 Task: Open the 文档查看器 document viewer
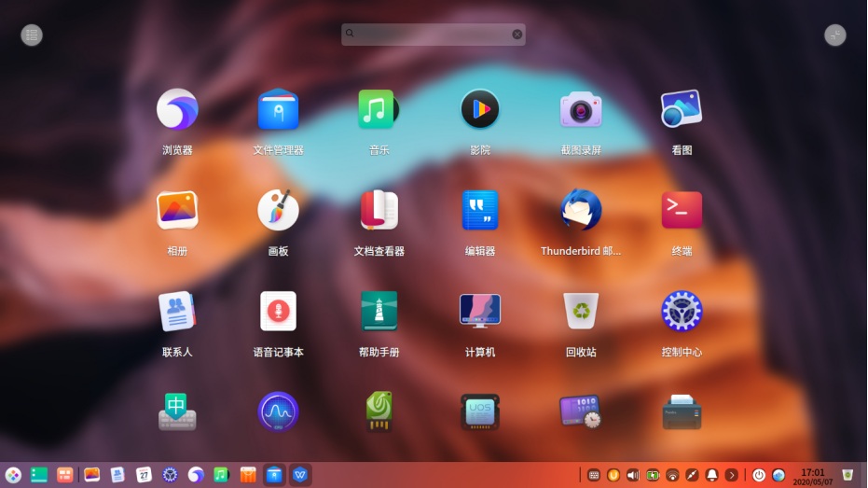379,210
